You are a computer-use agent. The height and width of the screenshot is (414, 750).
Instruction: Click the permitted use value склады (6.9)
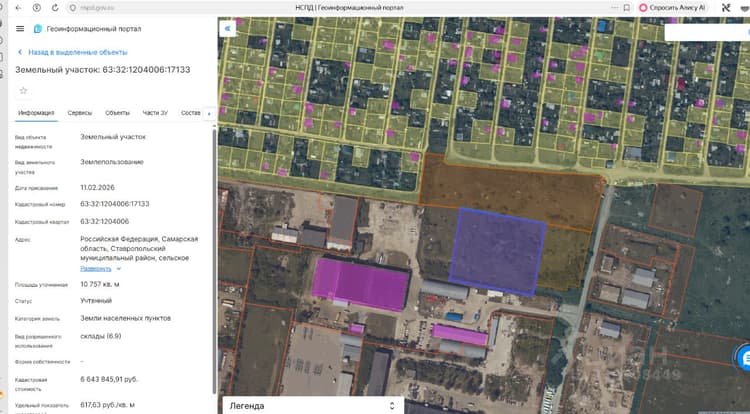(x=100, y=336)
